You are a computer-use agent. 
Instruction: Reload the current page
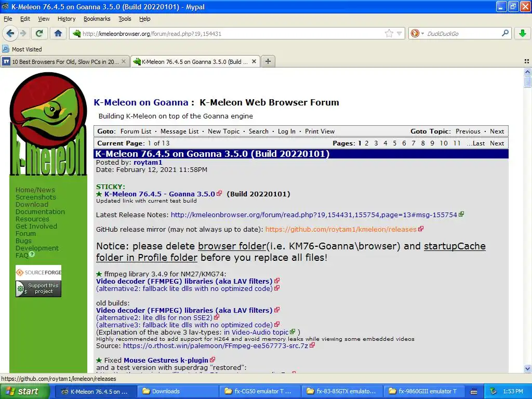(39, 33)
